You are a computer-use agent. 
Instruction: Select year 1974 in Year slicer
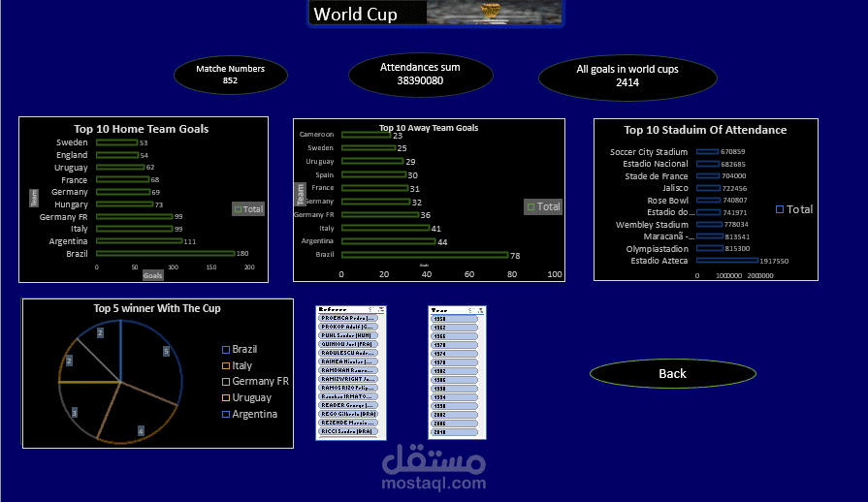454,354
